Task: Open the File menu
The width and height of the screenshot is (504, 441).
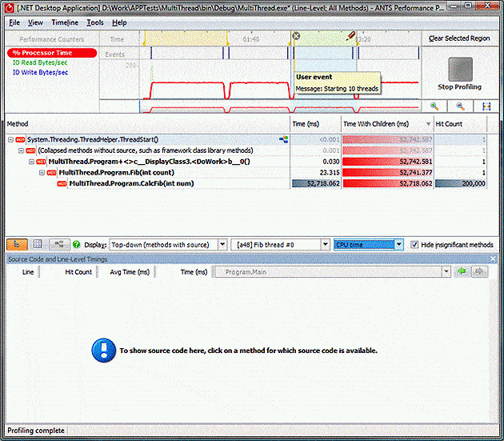Action: [14, 23]
